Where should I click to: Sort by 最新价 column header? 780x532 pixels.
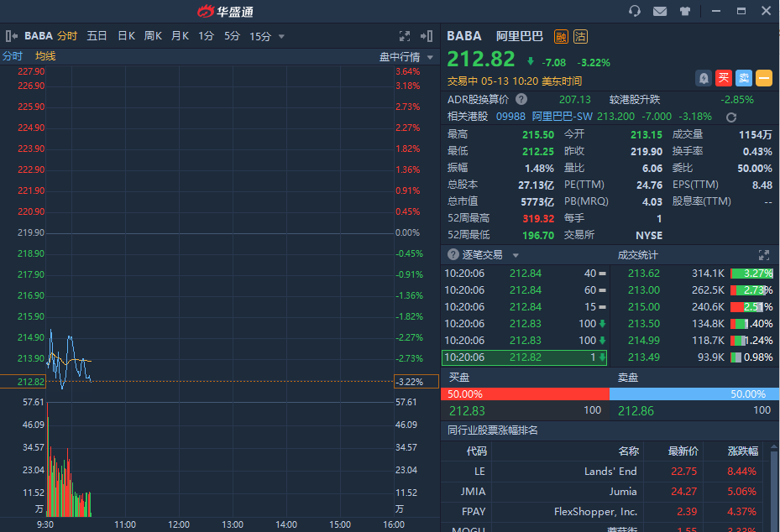pyautogui.click(x=683, y=451)
